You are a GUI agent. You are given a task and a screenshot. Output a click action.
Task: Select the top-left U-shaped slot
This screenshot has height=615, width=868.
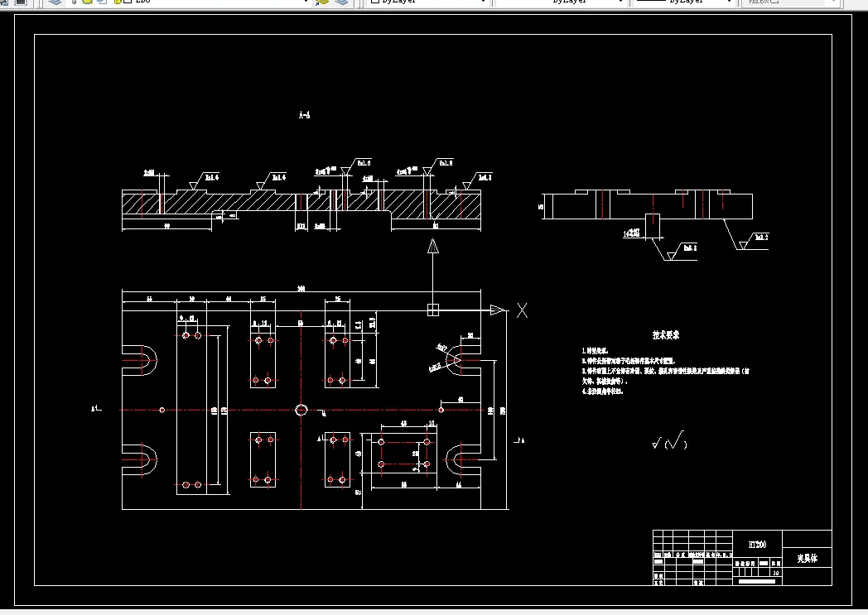click(139, 361)
